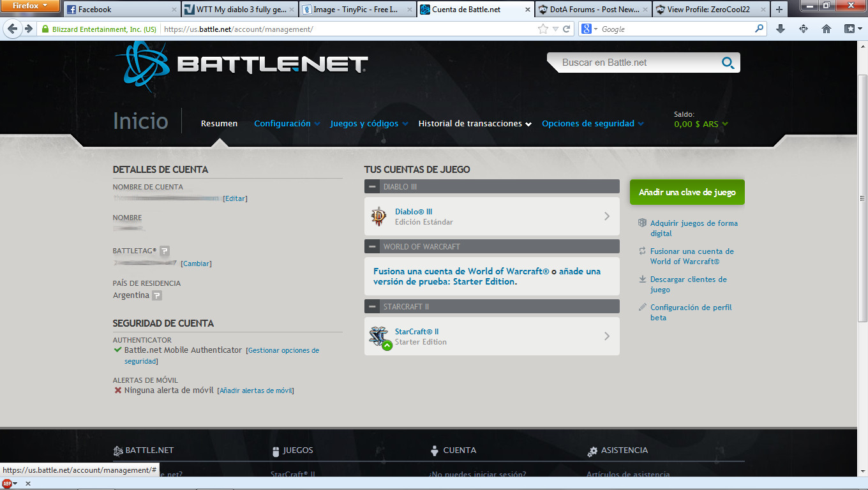Open the Firefox menu button
The width and height of the screenshot is (868, 490).
30,6
